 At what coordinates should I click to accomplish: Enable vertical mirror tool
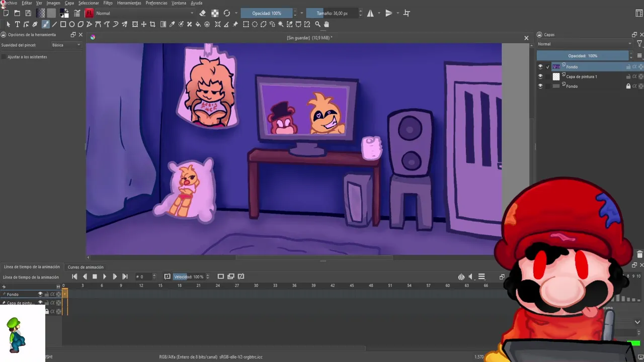coord(389,13)
